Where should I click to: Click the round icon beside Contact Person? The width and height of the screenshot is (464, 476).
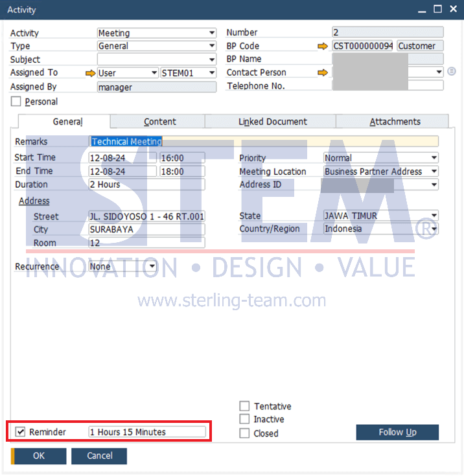tap(452, 72)
